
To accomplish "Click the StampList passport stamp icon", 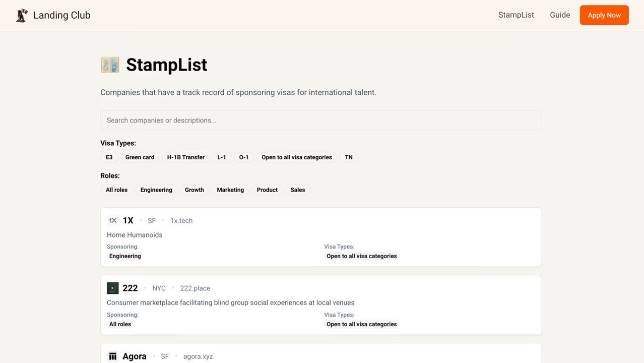I will click(x=110, y=65).
